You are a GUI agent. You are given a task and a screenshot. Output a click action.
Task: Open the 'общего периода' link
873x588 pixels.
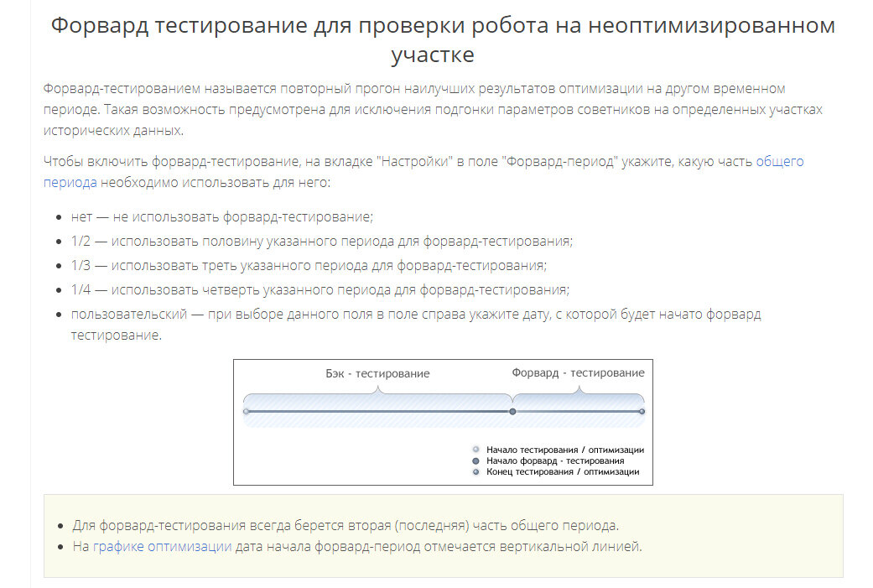pyautogui.click(x=779, y=162)
